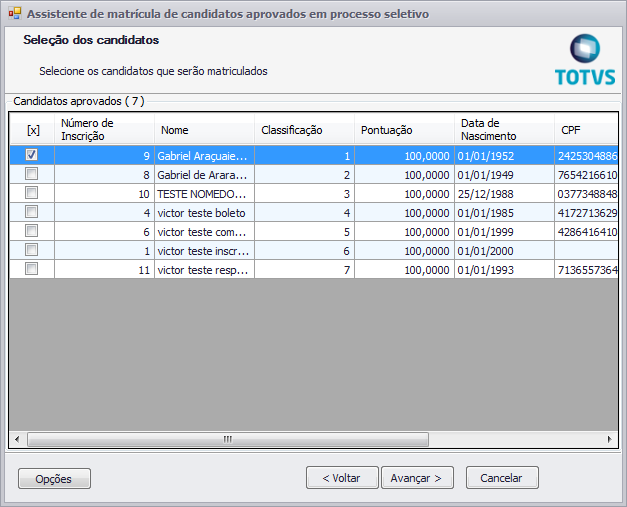Viewport: 627px width, 507px height.
Task: Click birth date cell 01/01/1952
Action: click(x=504, y=156)
